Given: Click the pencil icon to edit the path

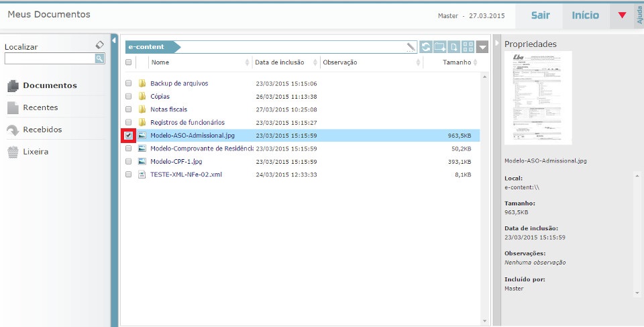Looking at the screenshot, I should 411,47.
